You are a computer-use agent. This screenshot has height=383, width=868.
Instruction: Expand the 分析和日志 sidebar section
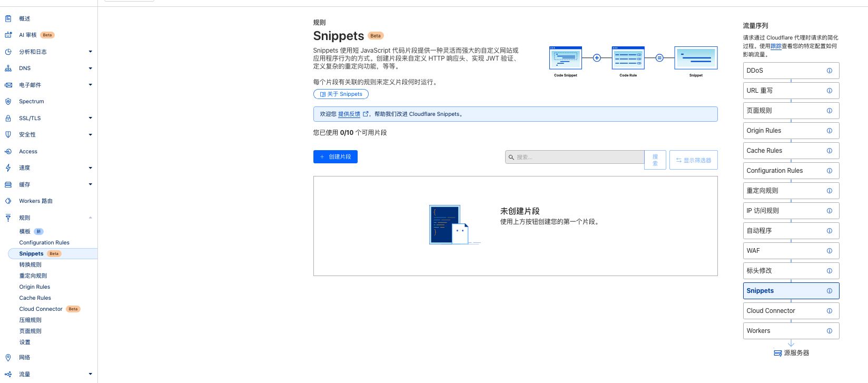pos(90,52)
